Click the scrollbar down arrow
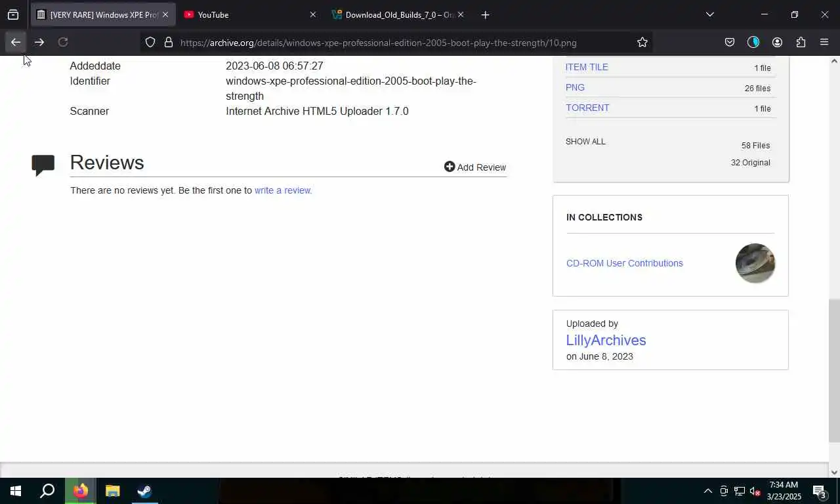The image size is (840, 504). tap(834, 472)
